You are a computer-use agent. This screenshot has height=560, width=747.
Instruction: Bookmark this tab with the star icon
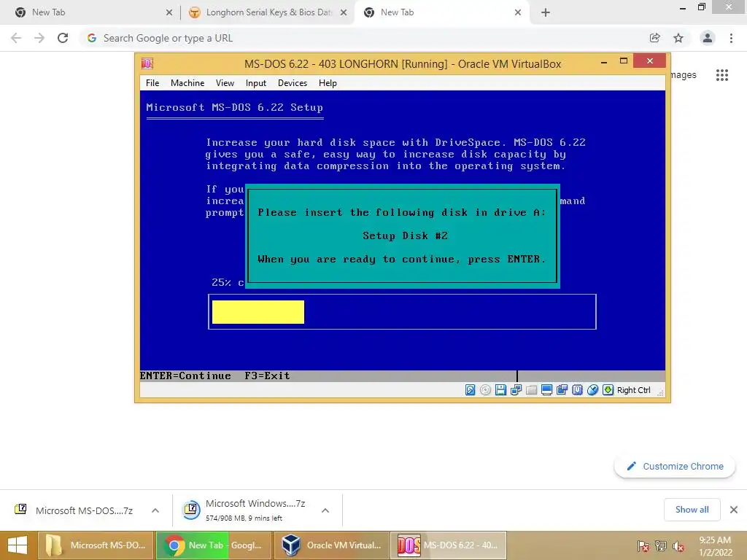pos(678,38)
